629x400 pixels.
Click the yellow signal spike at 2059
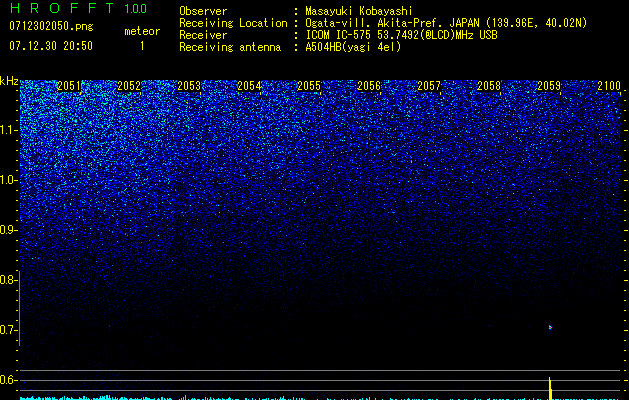tap(551, 388)
